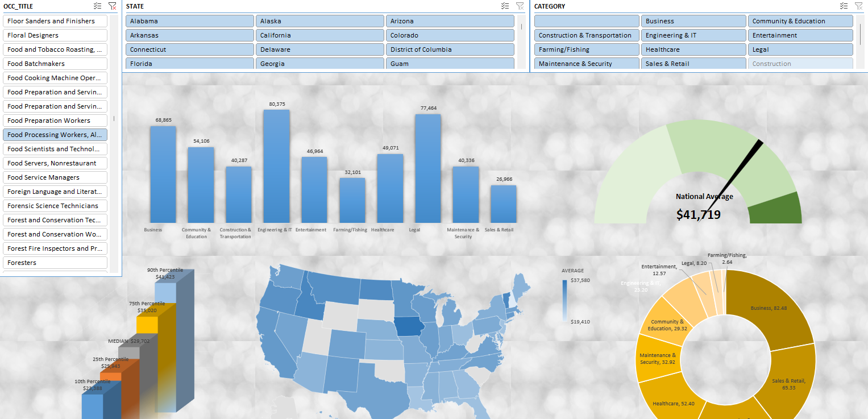The width and height of the screenshot is (868, 419).
Task: Choose Foreign Language and Literature item
Action: pyautogui.click(x=55, y=192)
